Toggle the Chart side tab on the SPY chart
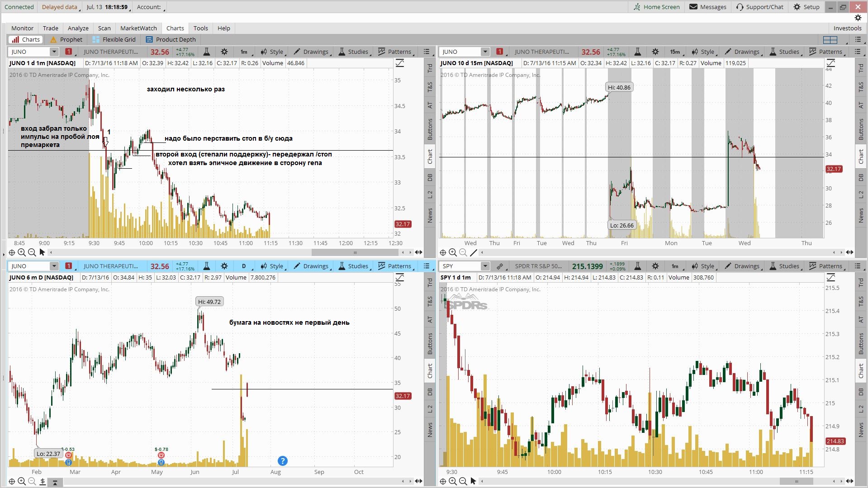The width and height of the screenshot is (868, 488). [861, 371]
